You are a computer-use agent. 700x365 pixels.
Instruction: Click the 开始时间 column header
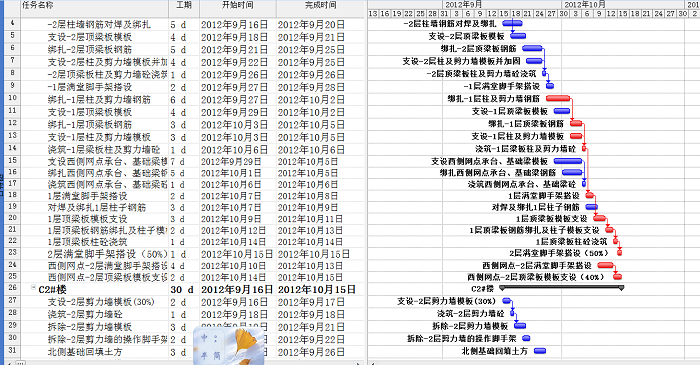click(x=238, y=5)
